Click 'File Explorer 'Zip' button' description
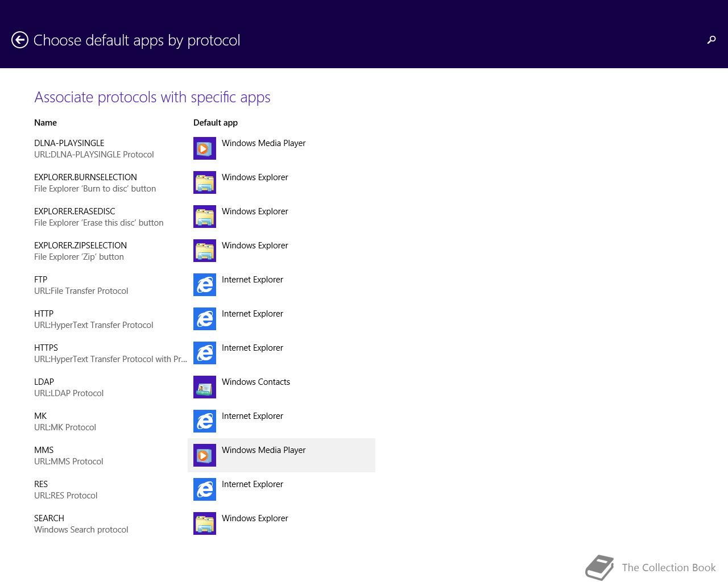728x582 pixels. 79,257
